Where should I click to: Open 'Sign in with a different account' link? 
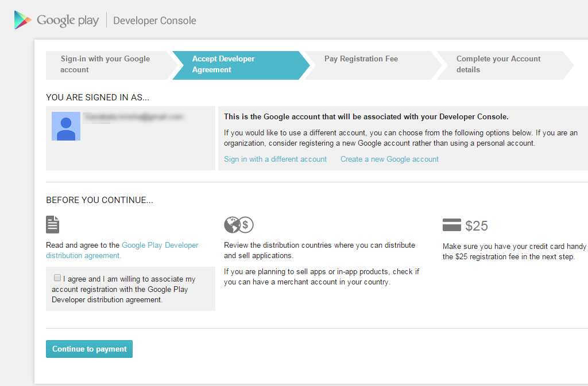275,159
